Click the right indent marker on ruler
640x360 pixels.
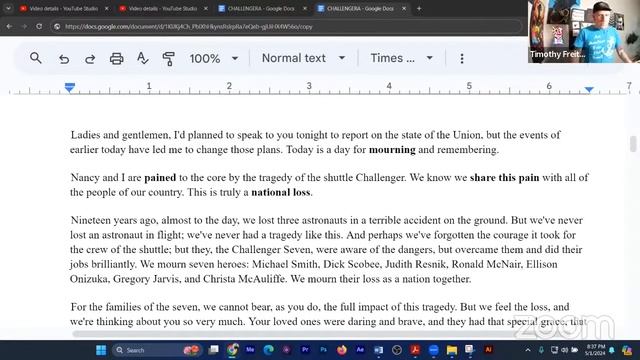[589, 89]
